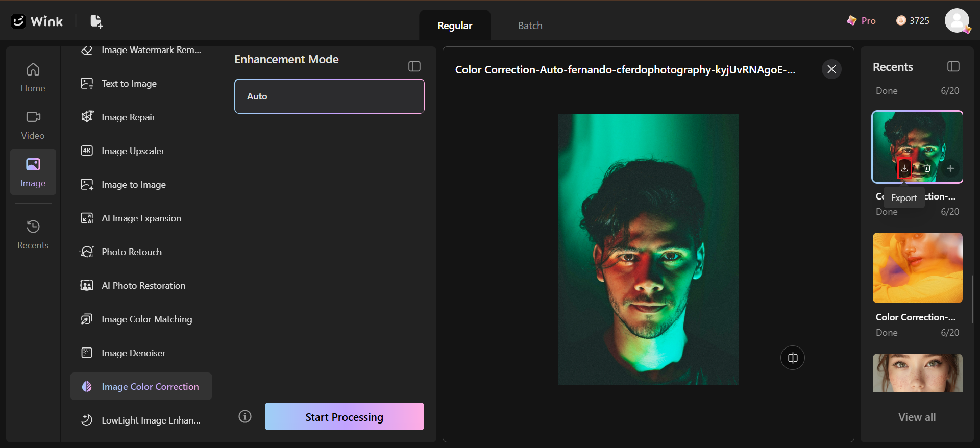Open the orange abstract recent thumbnail
Image resolution: width=980 pixels, height=448 pixels.
point(918,268)
